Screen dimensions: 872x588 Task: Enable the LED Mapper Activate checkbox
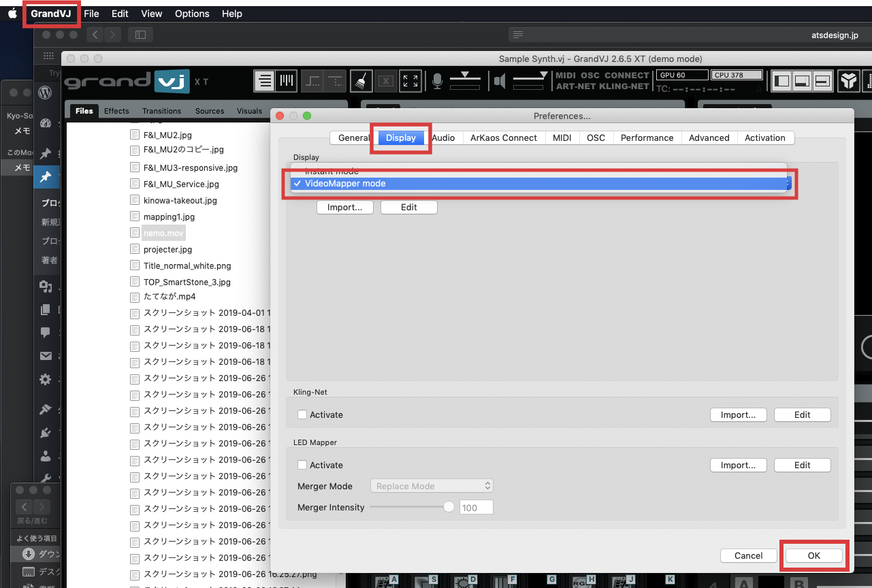[x=302, y=465]
